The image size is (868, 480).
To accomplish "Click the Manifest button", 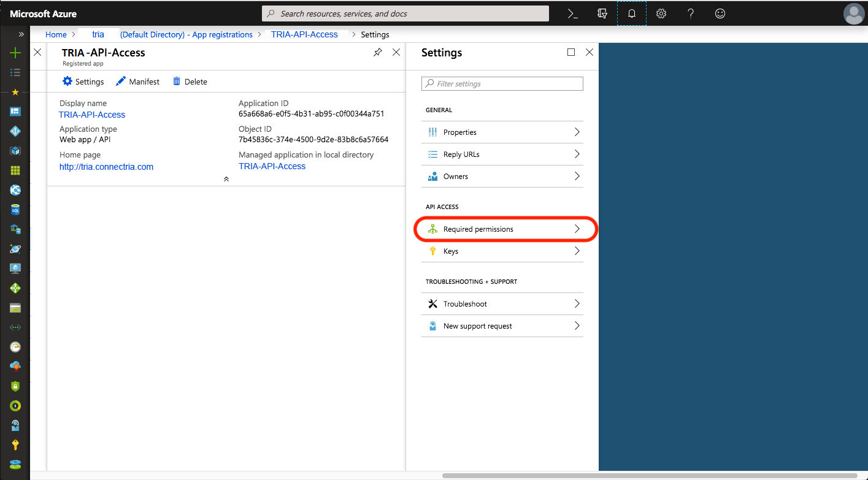I will click(137, 82).
